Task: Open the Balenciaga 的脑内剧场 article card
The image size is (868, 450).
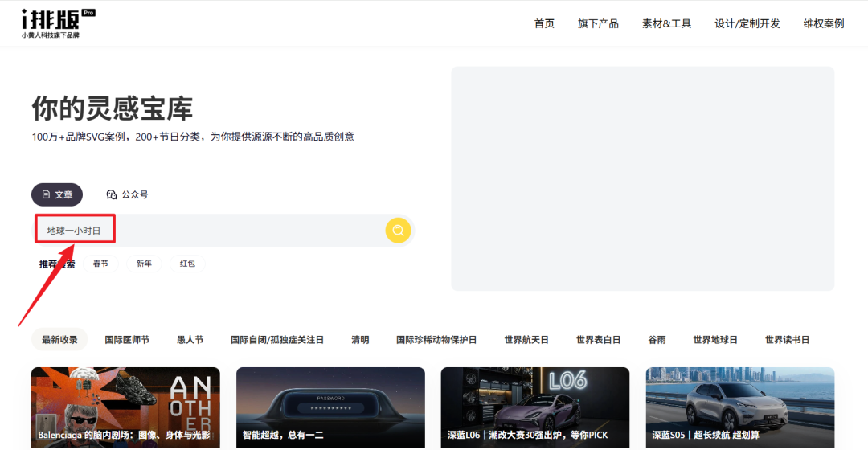Action: pos(125,408)
